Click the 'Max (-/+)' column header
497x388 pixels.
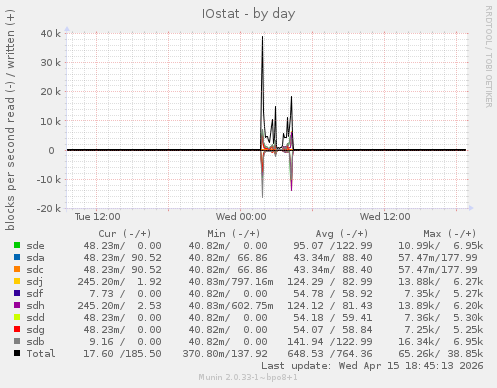click(x=450, y=234)
